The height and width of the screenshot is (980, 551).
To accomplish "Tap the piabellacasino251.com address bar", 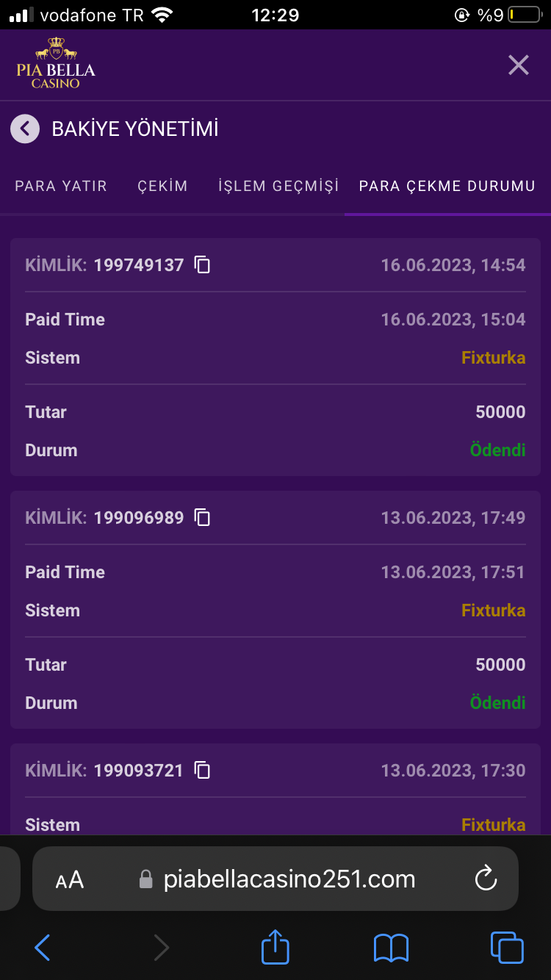I will point(289,879).
